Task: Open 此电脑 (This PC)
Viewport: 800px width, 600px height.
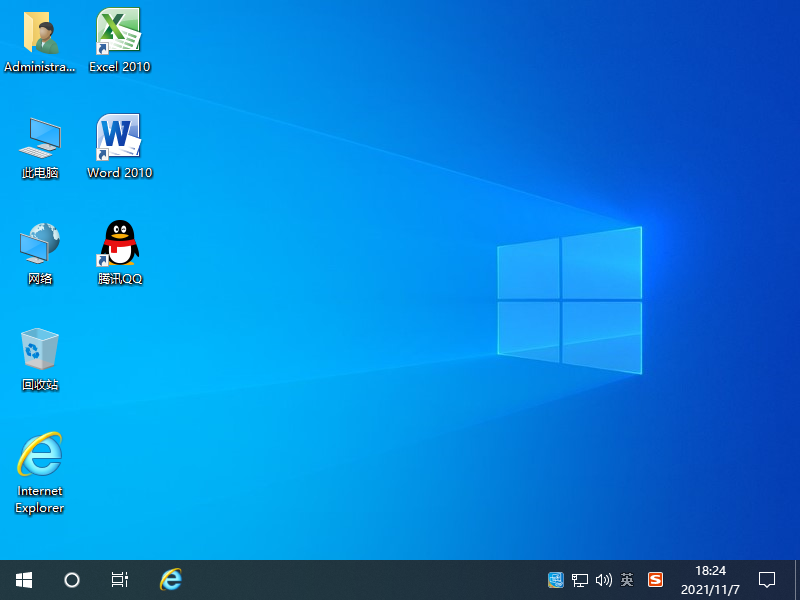Action: click(x=39, y=137)
